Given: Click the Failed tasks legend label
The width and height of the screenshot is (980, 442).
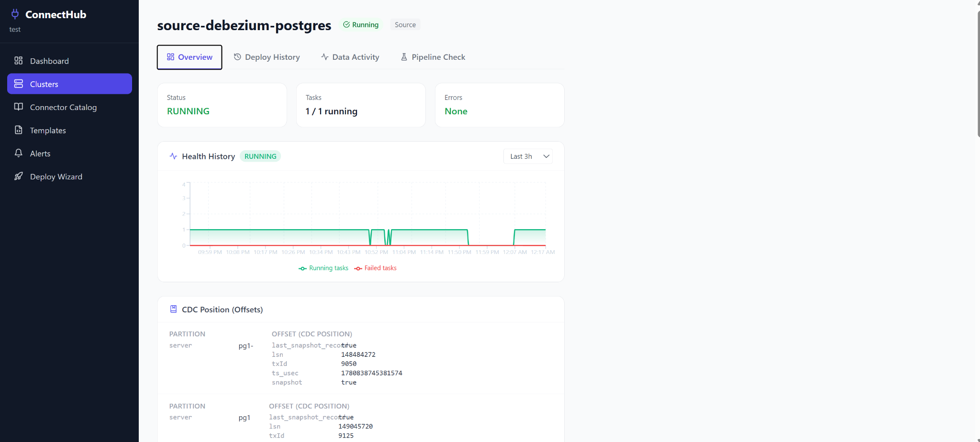Looking at the screenshot, I should 380,268.
